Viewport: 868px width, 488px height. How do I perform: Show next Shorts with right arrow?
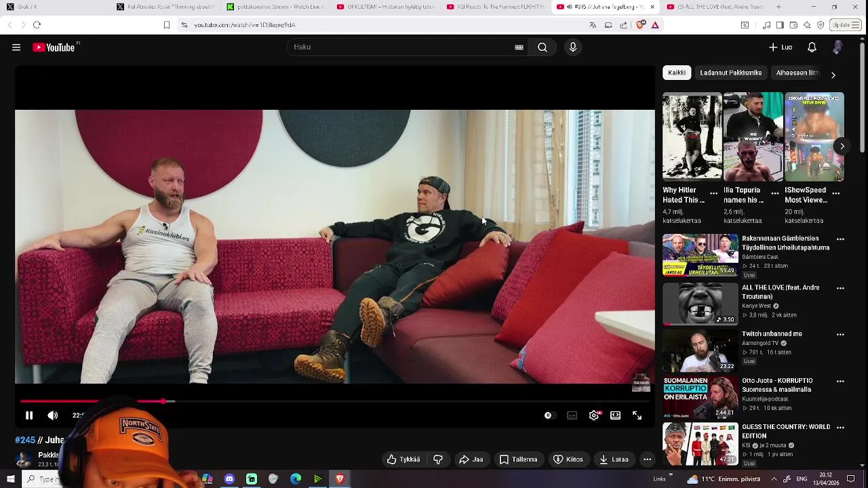(x=842, y=146)
